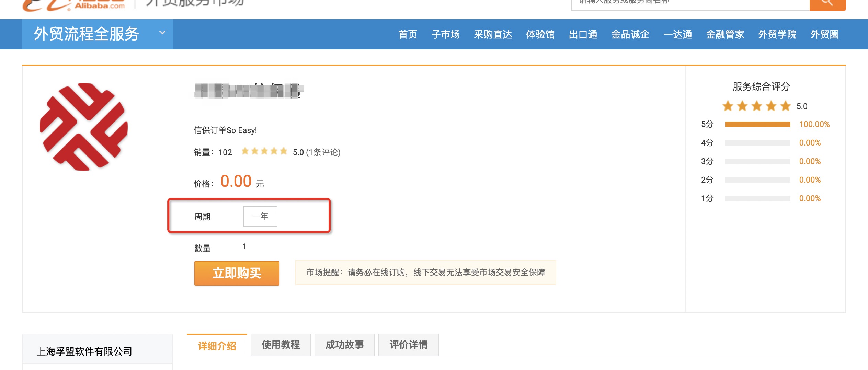Click the 5分 orange rating bar
868x370 pixels.
(x=757, y=124)
